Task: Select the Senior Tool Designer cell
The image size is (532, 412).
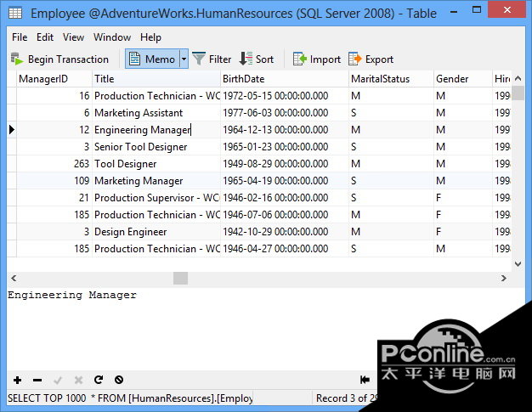Action: [156, 147]
